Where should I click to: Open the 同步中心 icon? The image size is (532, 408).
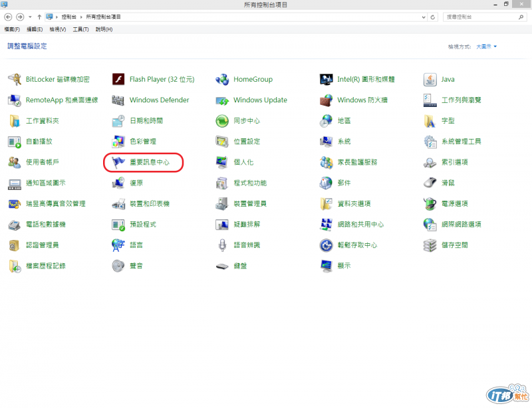coord(222,121)
